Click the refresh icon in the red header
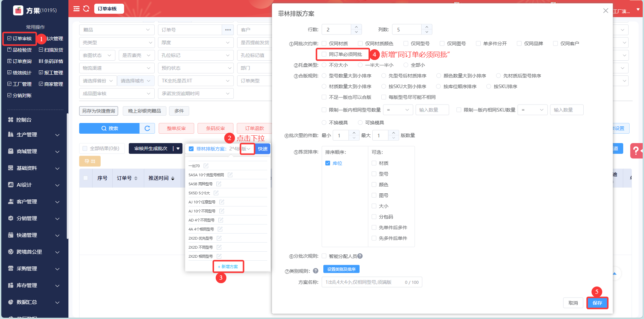644x319 pixels. [86, 9]
